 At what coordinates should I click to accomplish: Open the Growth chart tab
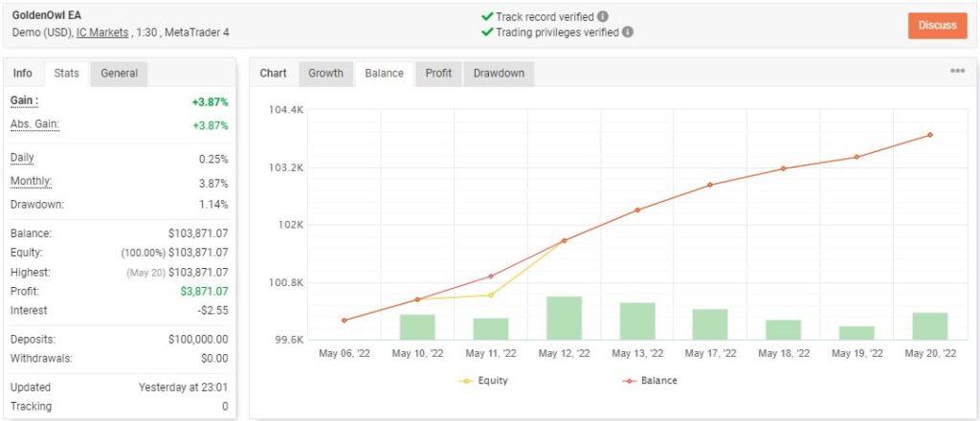pos(325,74)
